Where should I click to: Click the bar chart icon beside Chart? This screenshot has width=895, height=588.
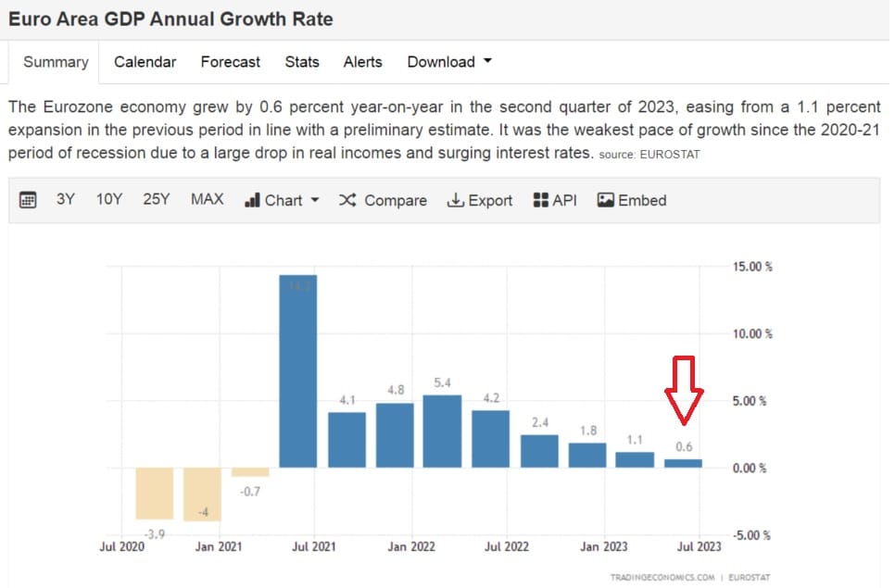click(252, 200)
